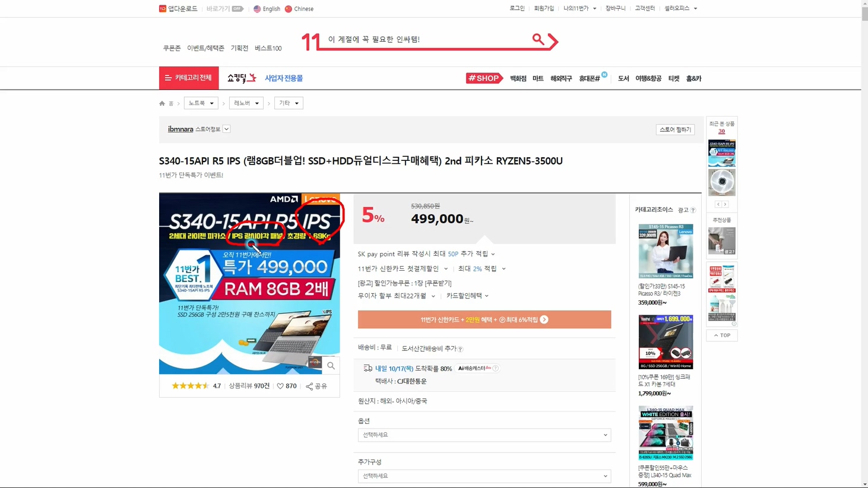The image size is (868, 488).
Task: Switch language to Chinese
Action: tap(299, 9)
